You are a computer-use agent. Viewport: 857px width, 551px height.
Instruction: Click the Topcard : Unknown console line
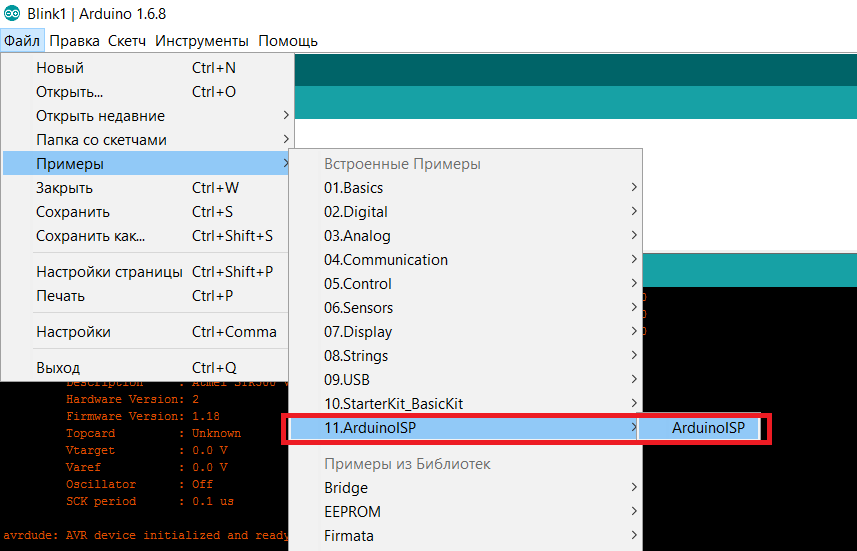click(x=153, y=433)
